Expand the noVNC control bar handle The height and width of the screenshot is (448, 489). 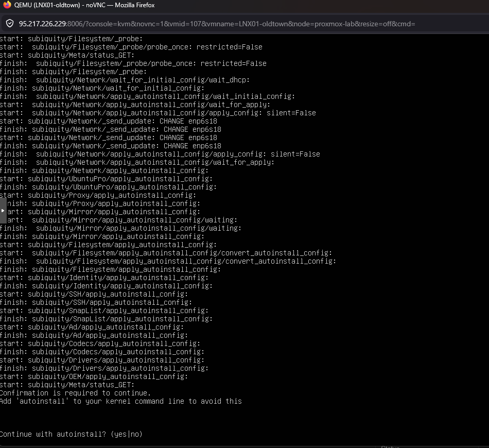click(x=2, y=210)
